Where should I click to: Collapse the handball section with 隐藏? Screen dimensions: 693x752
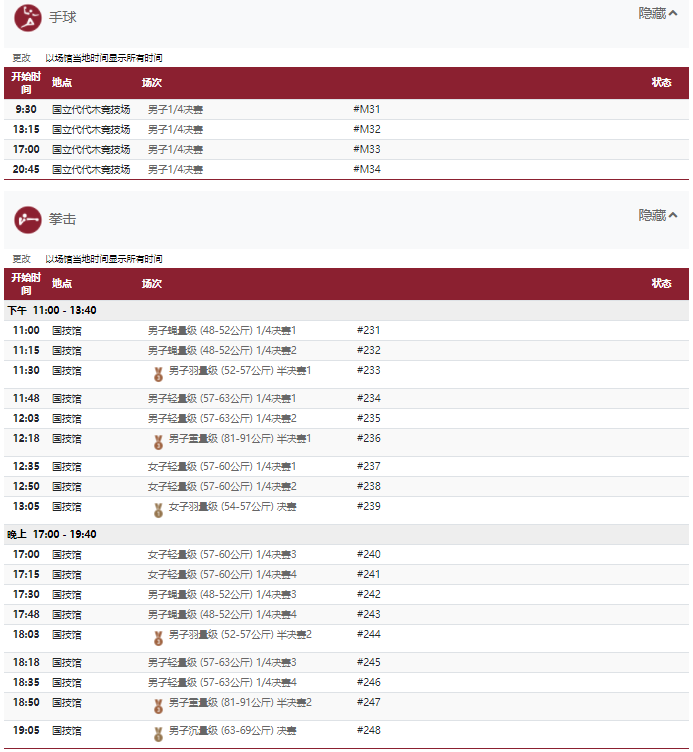658,13
